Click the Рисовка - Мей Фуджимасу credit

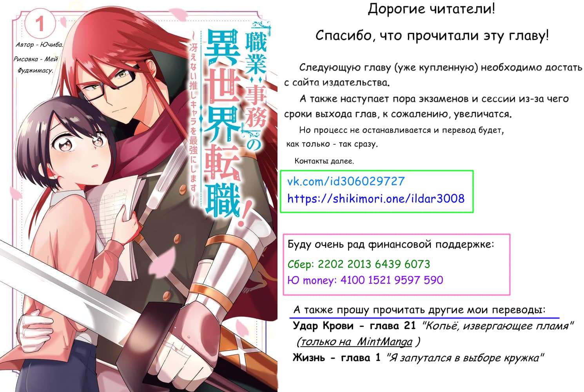pos(35,65)
